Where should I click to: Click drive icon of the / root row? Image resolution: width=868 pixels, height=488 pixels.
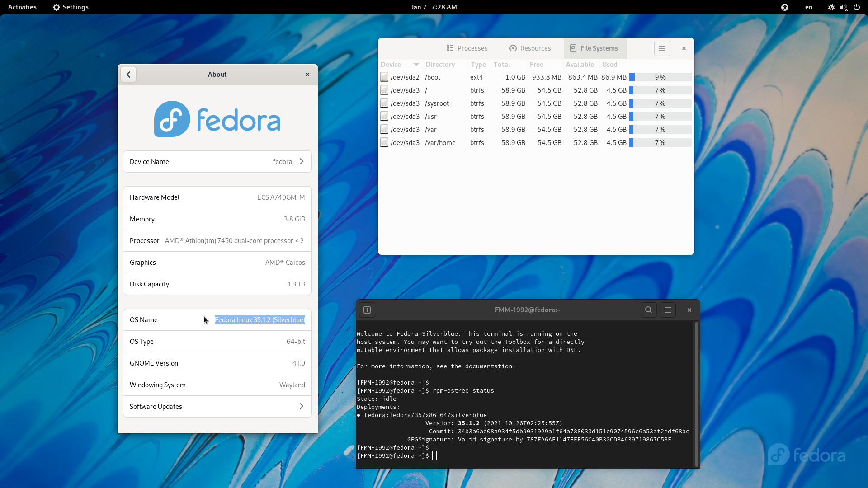click(384, 90)
